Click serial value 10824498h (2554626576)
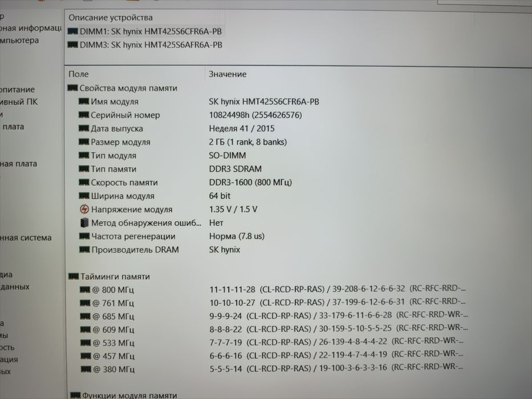The height and width of the screenshot is (399, 532). pos(255,115)
